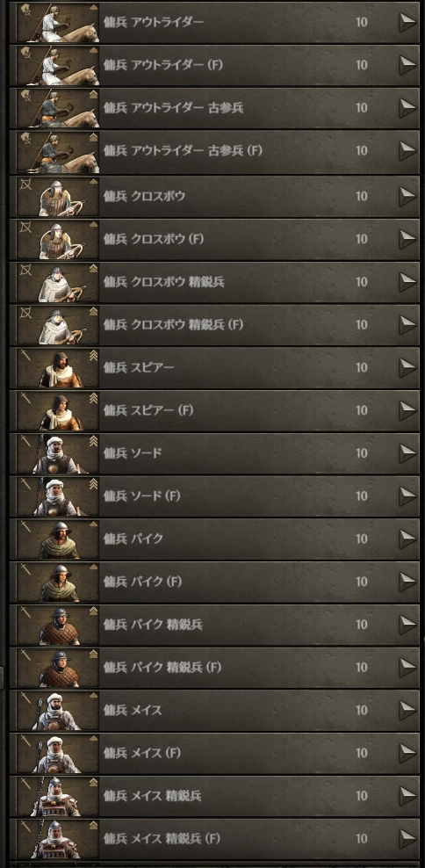Open portrait of 傭兵 クロスボウ 精鋭兵 (F)
425x868 pixels.
pyautogui.click(x=58, y=325)
